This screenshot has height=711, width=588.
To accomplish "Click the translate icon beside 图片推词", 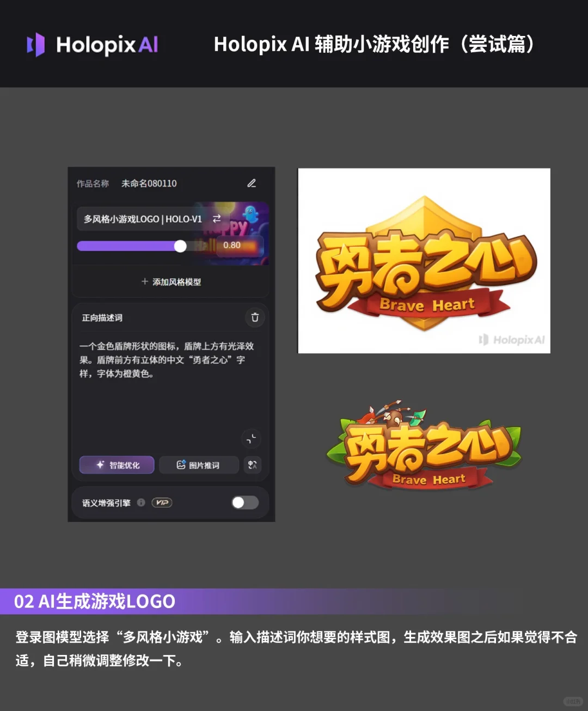I will [252, 465].
